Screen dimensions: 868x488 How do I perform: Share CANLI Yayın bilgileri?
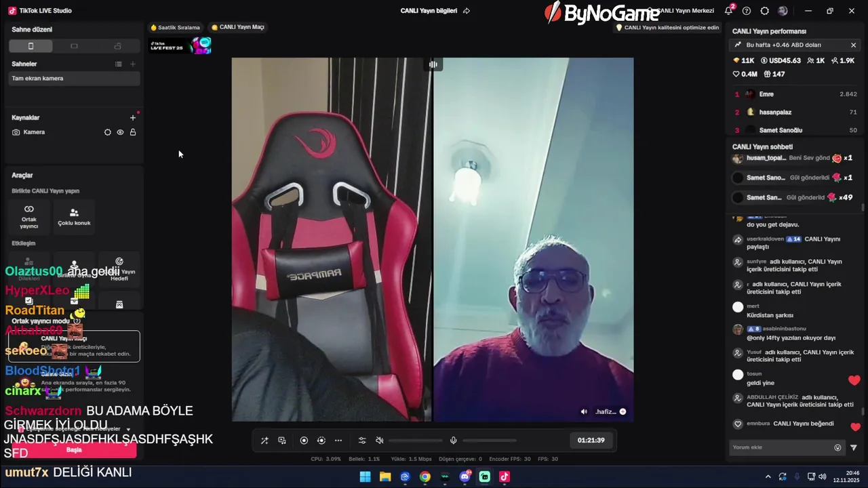[x=466, y=11]
